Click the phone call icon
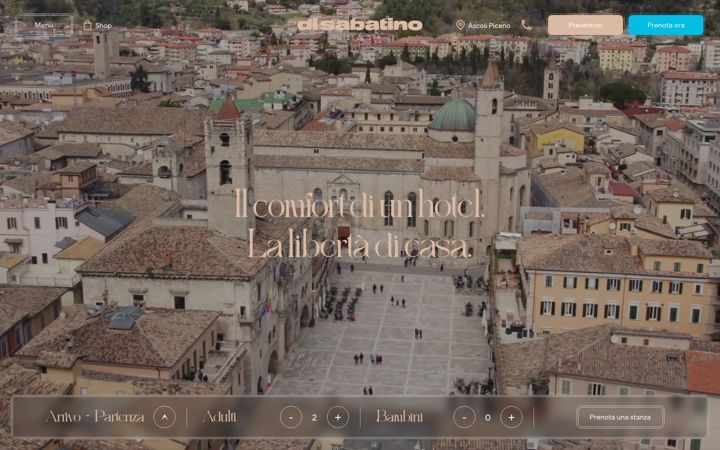 click(526, 25)
